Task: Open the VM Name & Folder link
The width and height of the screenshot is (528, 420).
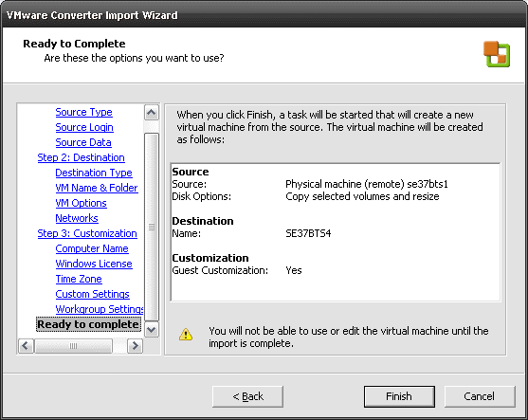Action: click(97, 188)
